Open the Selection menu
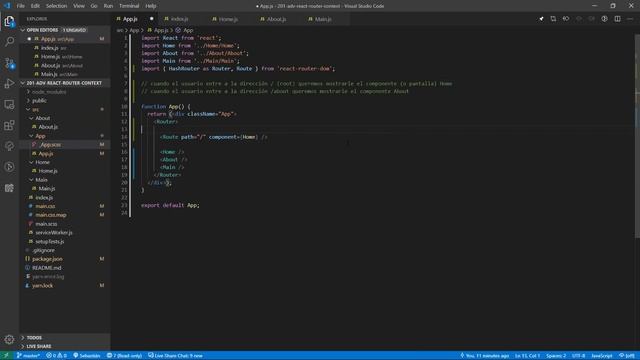Screen dimensions: 640x360 (56, 6)
